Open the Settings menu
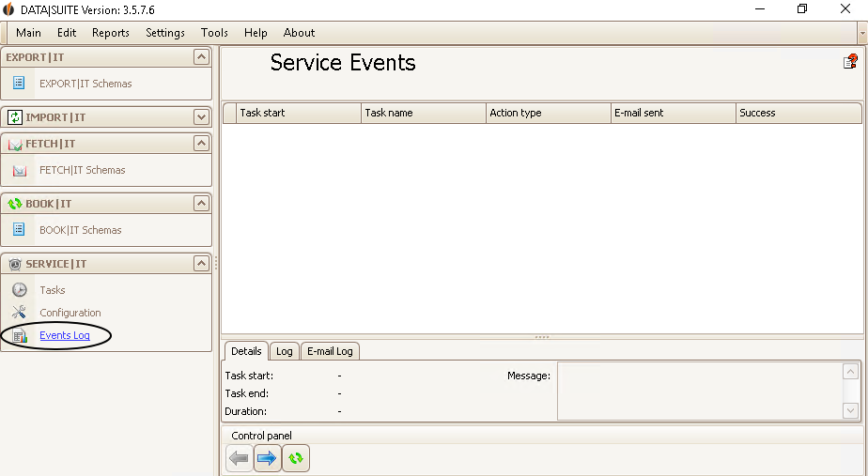The width and height of the screenshot is (868, 476). pyautogui.click(x=165, y=33)
